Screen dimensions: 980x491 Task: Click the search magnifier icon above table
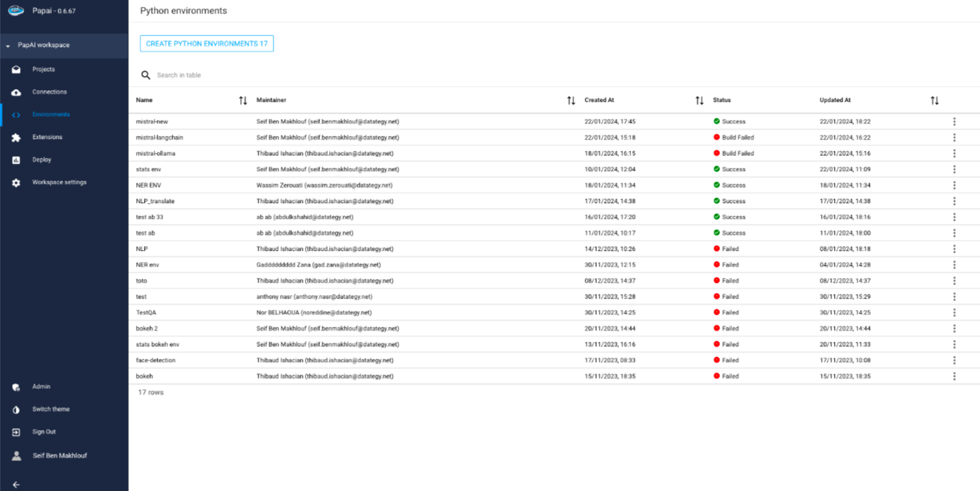tap(146, 76)
